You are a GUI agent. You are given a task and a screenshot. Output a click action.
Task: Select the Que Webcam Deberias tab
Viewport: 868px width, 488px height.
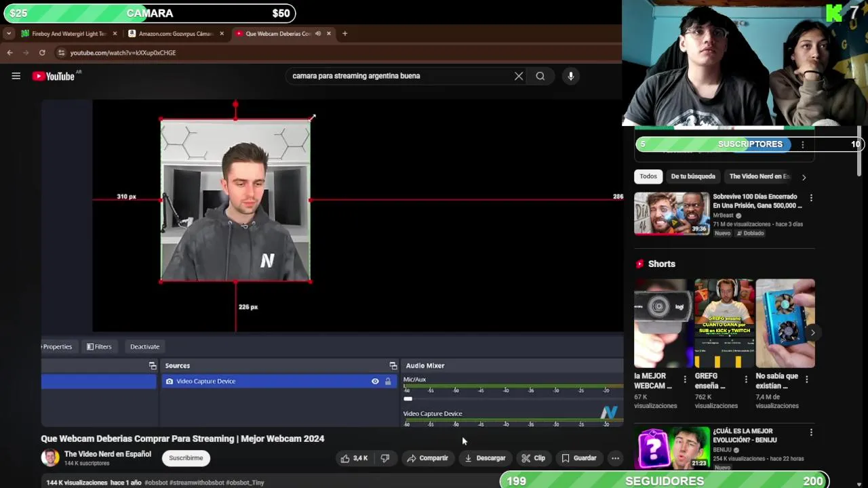[x=283, y=33]
